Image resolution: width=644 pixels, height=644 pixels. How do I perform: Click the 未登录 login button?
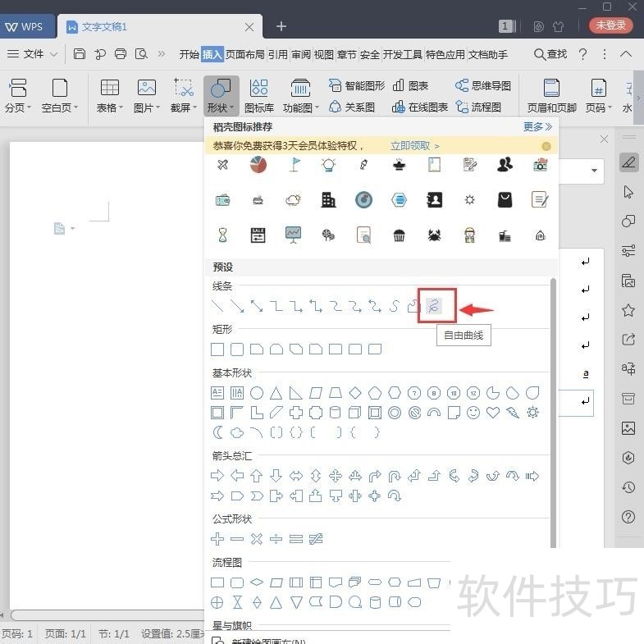tap(610, 25)
